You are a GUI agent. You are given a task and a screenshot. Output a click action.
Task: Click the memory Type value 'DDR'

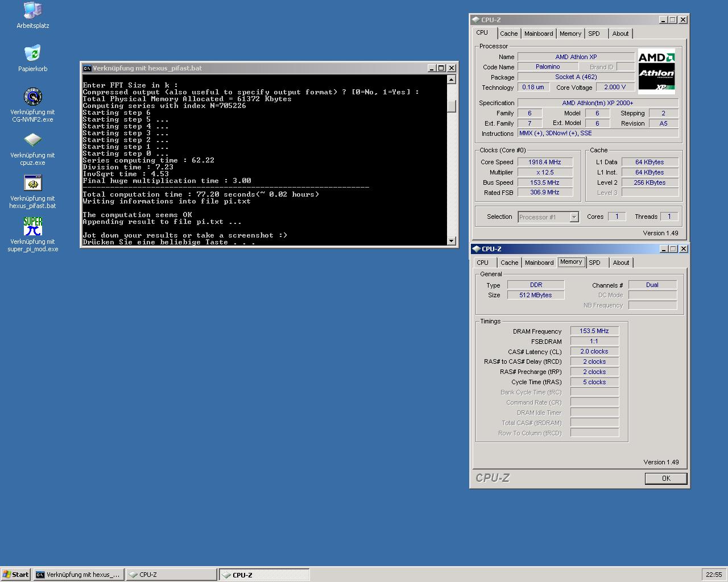tap(536, 285)
